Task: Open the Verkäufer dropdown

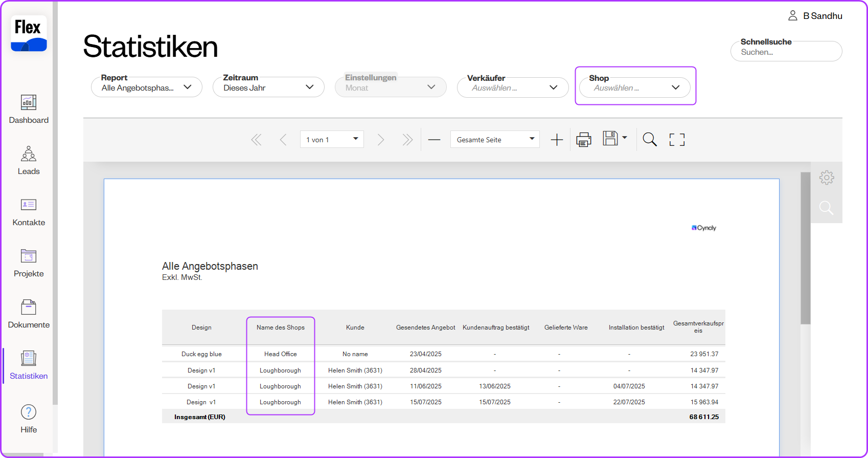Action: click(x=512, y=88)
